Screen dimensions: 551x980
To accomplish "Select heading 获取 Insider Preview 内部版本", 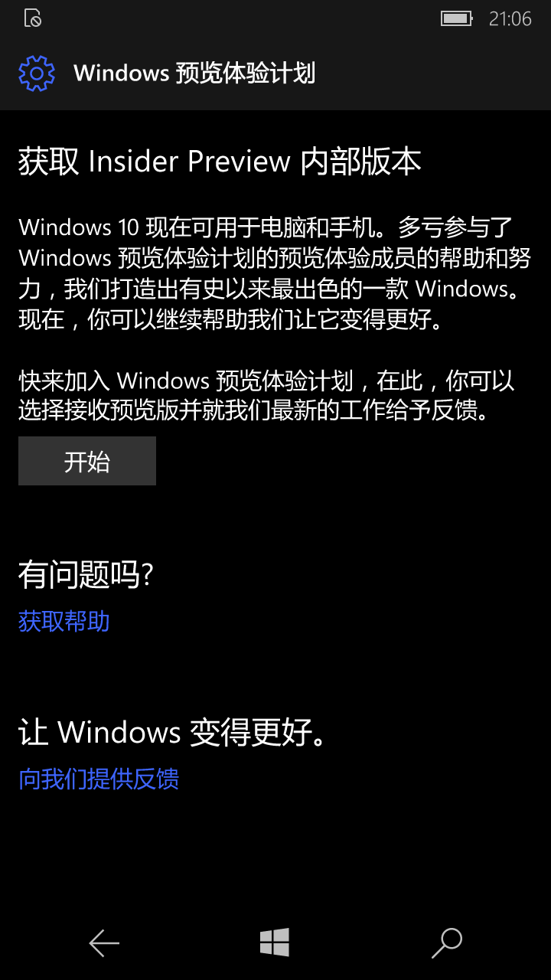I will (220, 162).
